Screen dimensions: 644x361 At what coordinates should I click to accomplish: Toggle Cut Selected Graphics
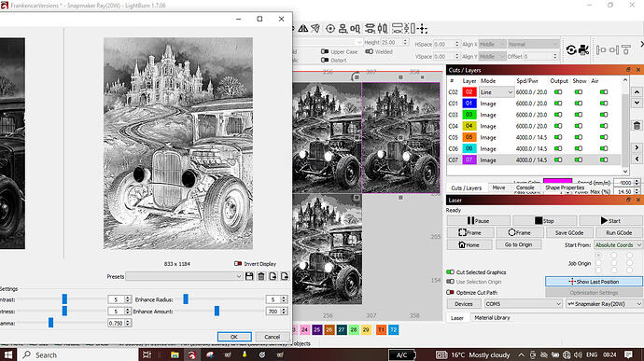[450, 271]
